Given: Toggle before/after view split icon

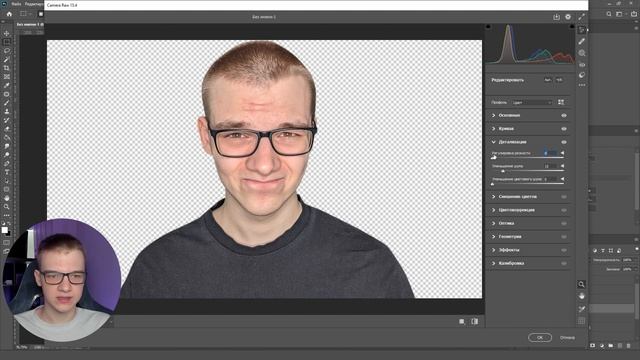Looking at the screenshot, I should pyautogui.click(x=474, y=321).
